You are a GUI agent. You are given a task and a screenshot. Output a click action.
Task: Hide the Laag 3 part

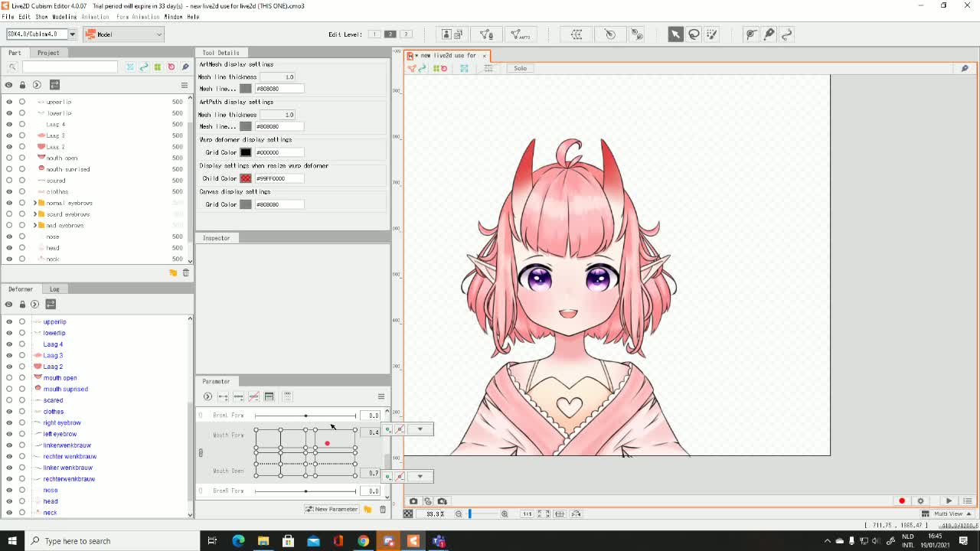tap(9, 135)
